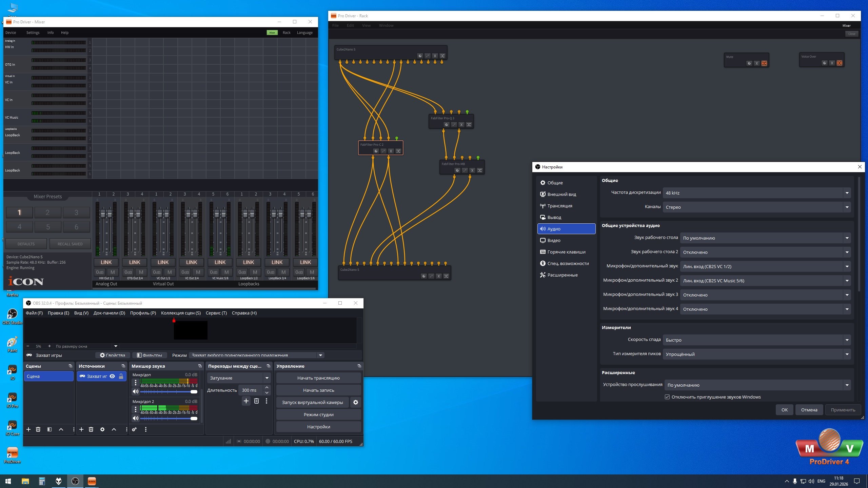Delete selected scene with trash icon

coord(38,429)
